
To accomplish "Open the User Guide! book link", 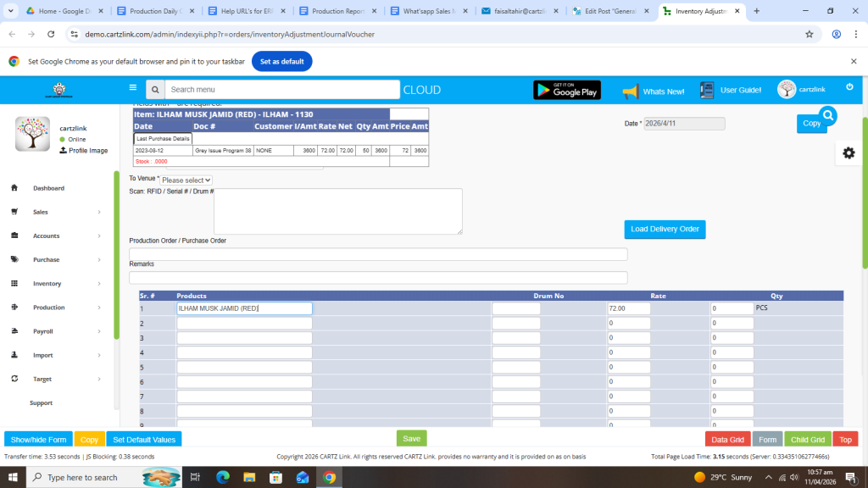I will click(x=731, y=90).
